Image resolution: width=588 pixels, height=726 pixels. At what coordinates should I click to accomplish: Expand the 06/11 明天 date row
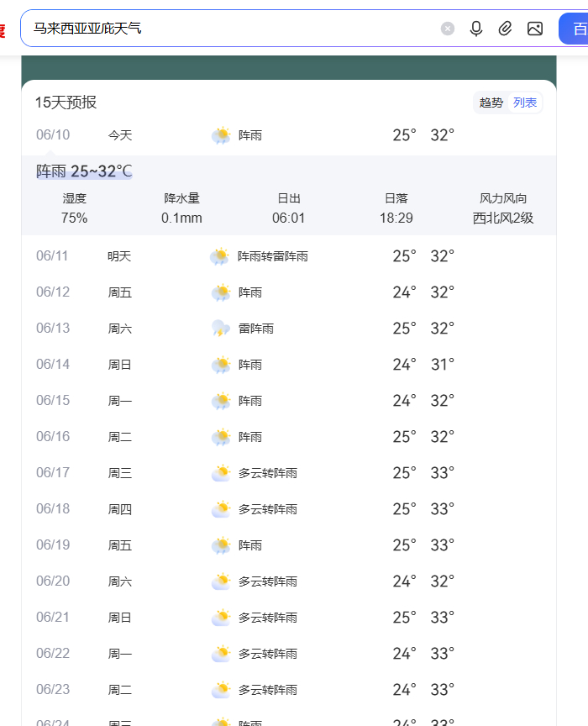click(x=289, y=256)
